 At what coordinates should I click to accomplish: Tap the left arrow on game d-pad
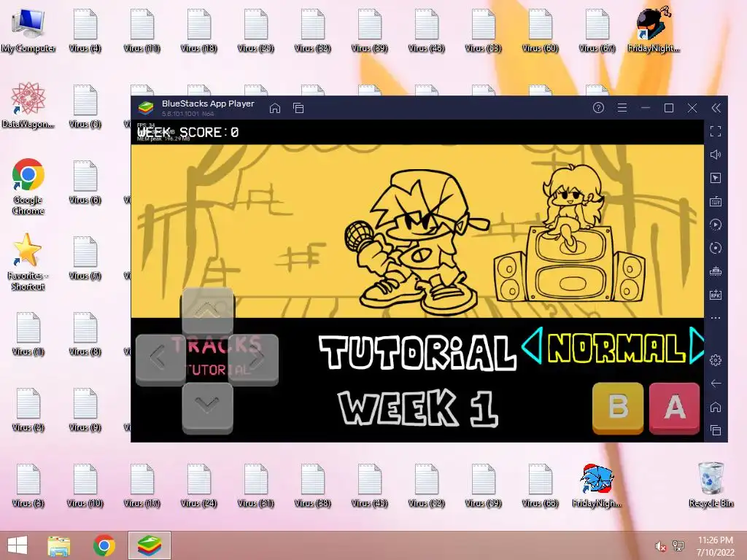click(x=160, y=359)
